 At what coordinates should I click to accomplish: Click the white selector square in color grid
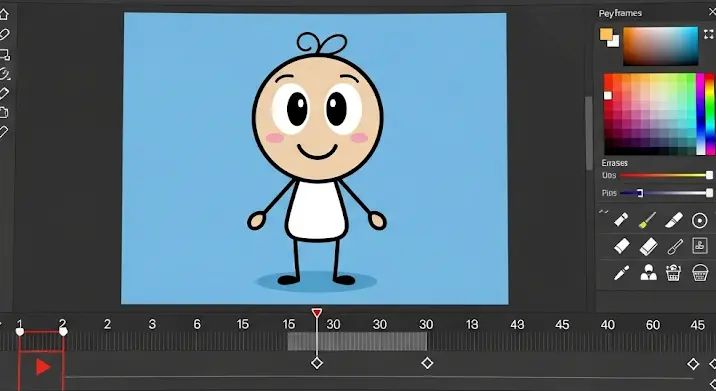[x=607, y=95]
